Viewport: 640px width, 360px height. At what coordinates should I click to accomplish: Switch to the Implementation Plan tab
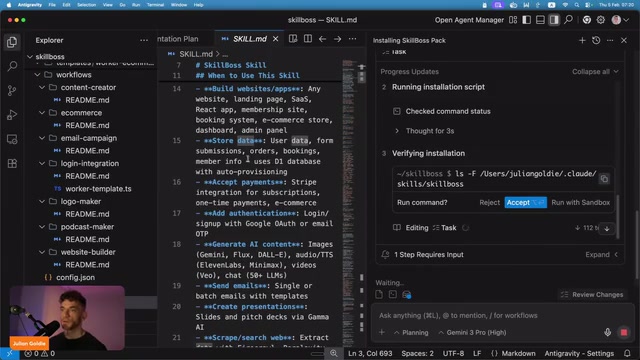tap(178, 39)
